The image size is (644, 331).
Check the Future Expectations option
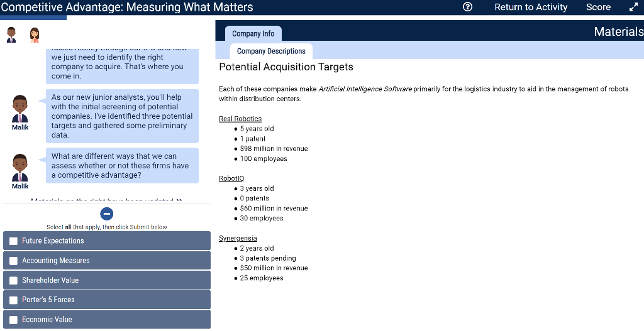[x=107, y=241]
